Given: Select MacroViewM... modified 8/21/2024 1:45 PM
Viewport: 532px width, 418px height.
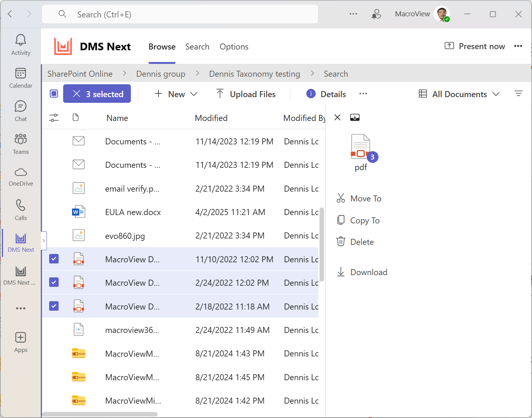Looking at the screenshot, I should (180, 377).
